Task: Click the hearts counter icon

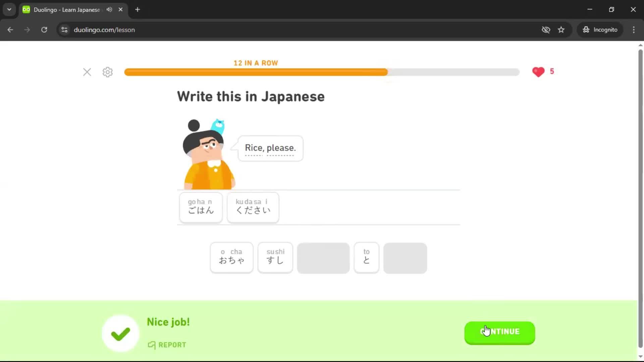Action: coord(538,72)
